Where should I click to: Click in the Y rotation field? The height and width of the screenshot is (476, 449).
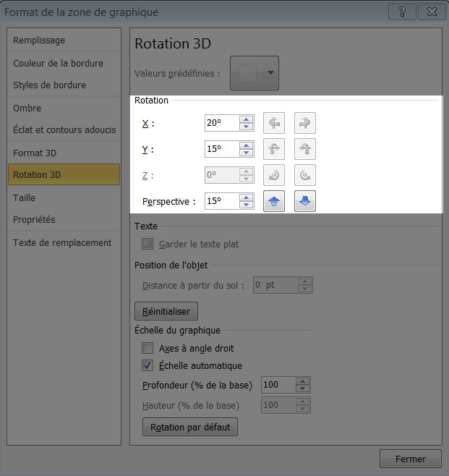(x=222, y=149)
